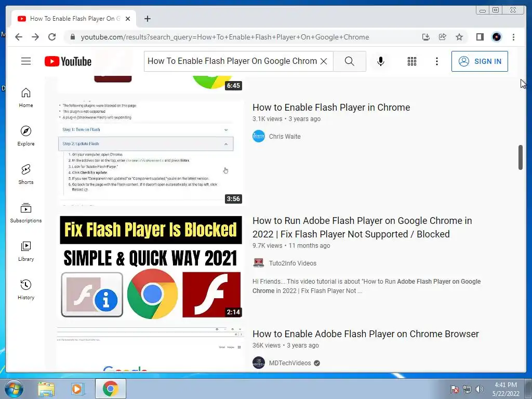Clear the search box text with X

click(x=324, y=61)
